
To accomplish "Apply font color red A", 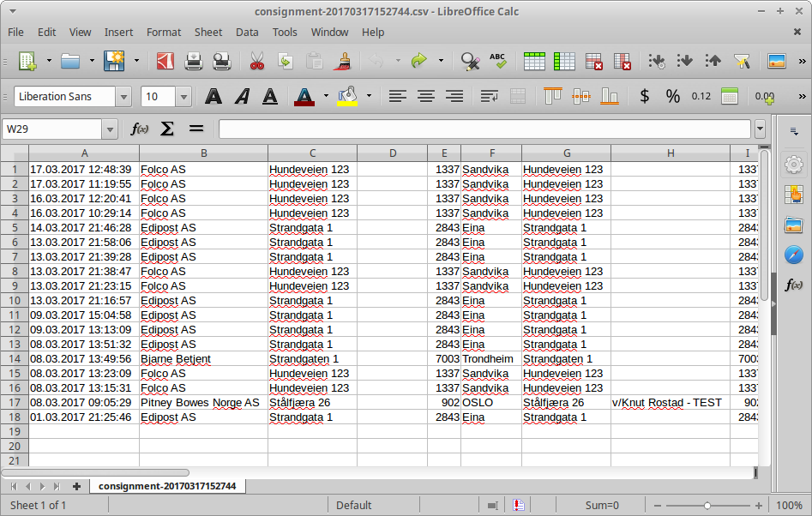I will (x=304, y=96).
